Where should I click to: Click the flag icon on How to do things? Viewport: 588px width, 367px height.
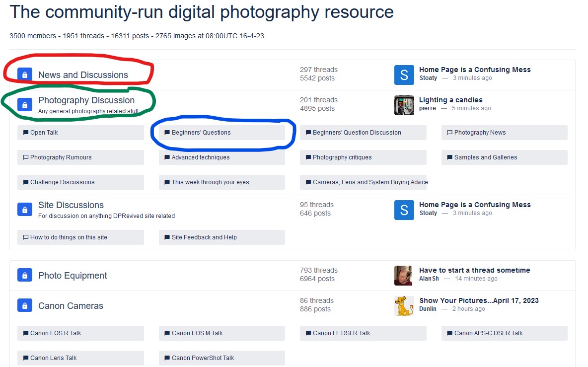pos(26,237)
